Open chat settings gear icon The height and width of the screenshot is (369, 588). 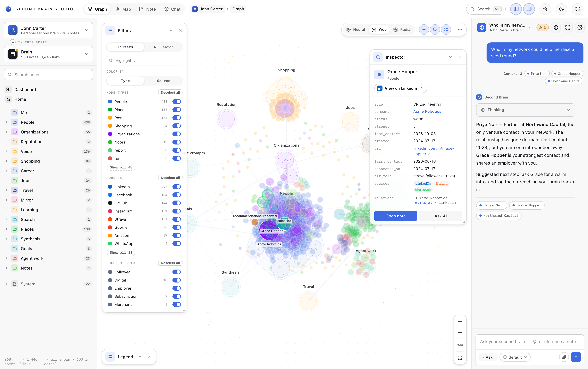click(580, 28)
